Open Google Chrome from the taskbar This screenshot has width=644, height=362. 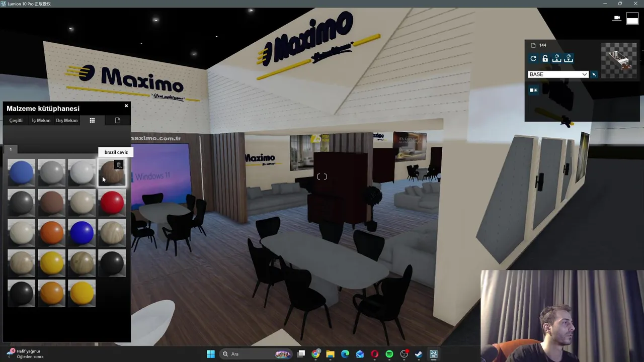[315, 354]
